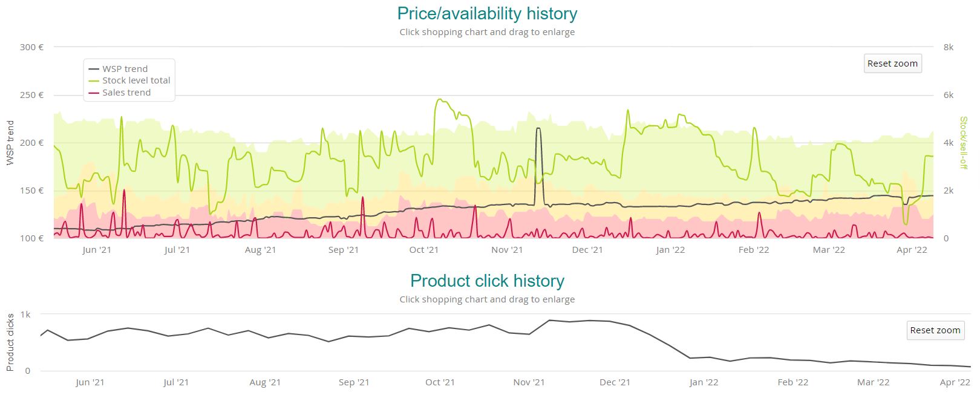
Task: Click Dec '21 label on product click axis
Action: (615, 382)
